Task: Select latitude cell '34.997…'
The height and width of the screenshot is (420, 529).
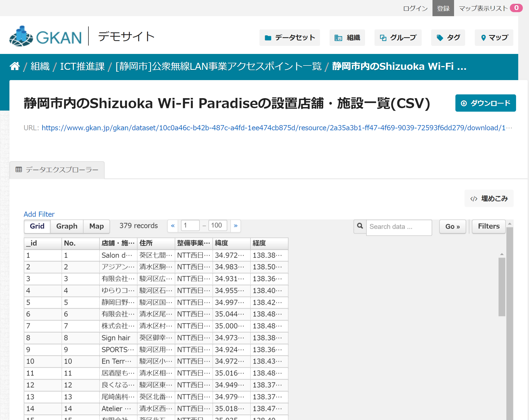Action: pos(232,302)
